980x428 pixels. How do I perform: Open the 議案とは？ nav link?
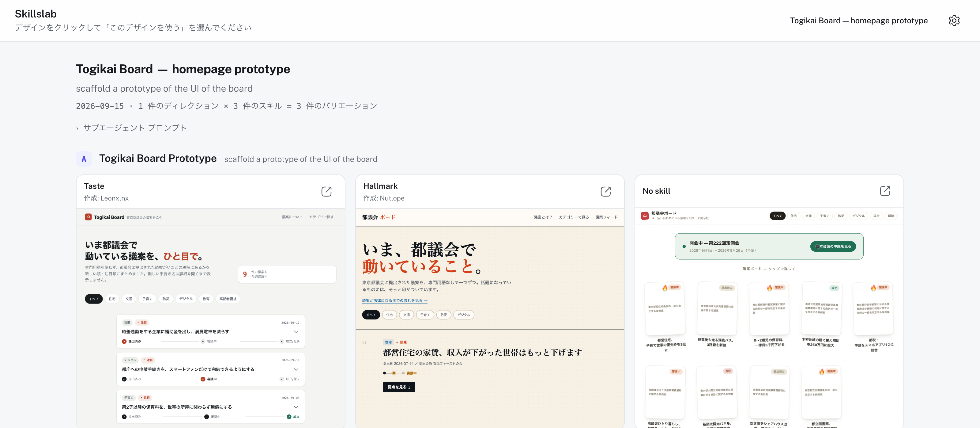pyautogui.click(x=542, y=217)
